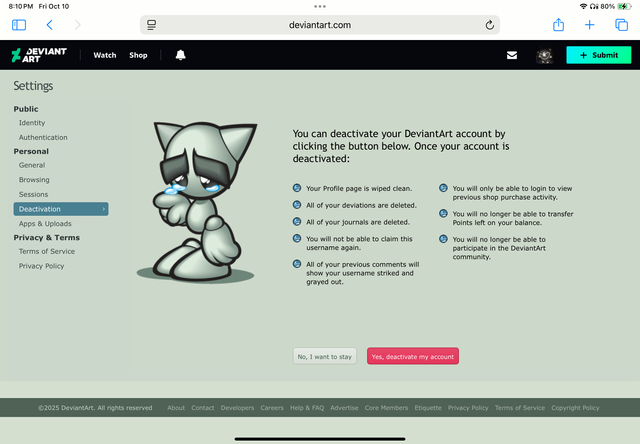Select the Deactivation settings item

(61, 209)
